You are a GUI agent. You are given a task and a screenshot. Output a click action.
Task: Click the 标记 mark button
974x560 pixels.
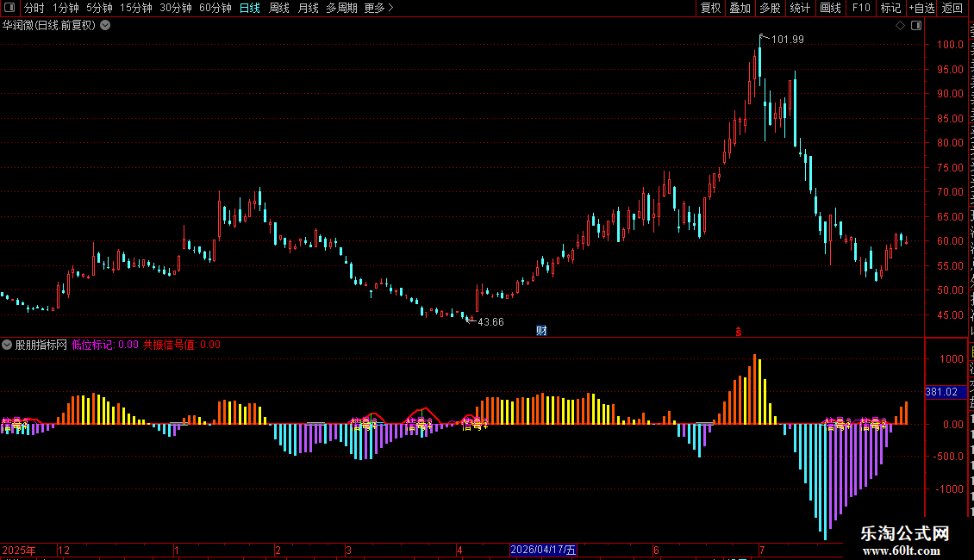890,8
